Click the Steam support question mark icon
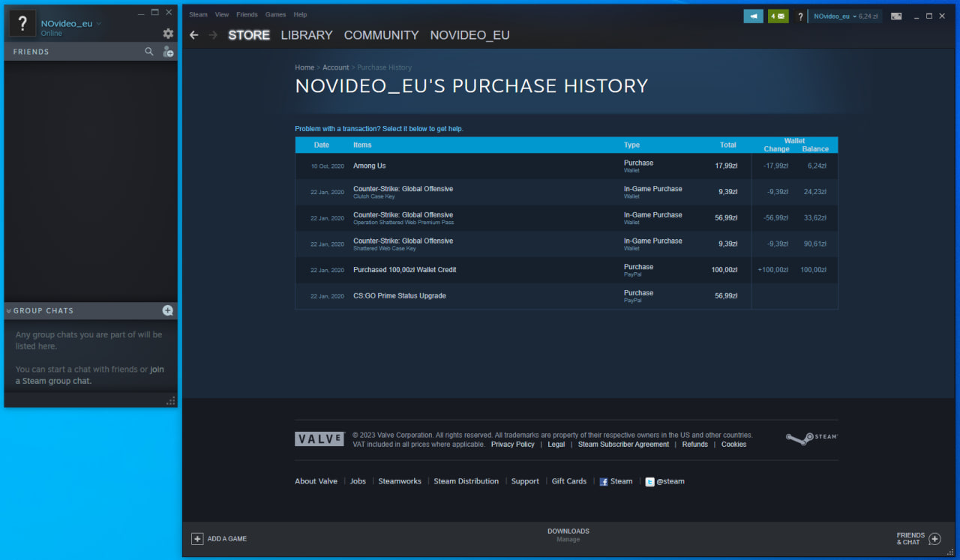This screenshot has width=960, height=560. (x=800, y=16)
